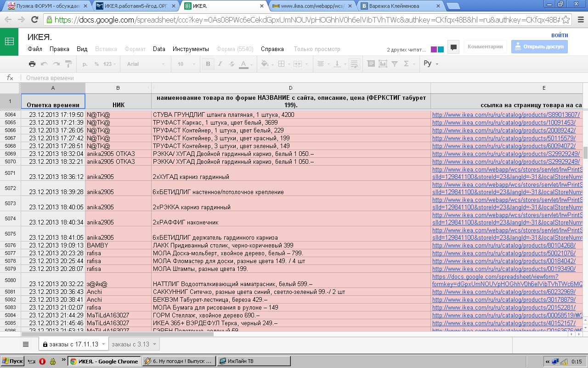
Task: Click the ВОЙТИ sign-in link
Action: pos(560,35)
